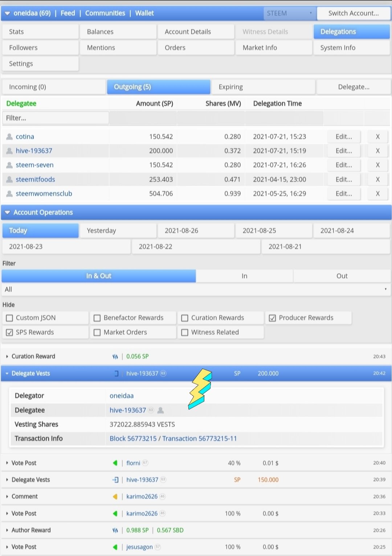Remove the cotina delegation with the X

coord(377,137)
